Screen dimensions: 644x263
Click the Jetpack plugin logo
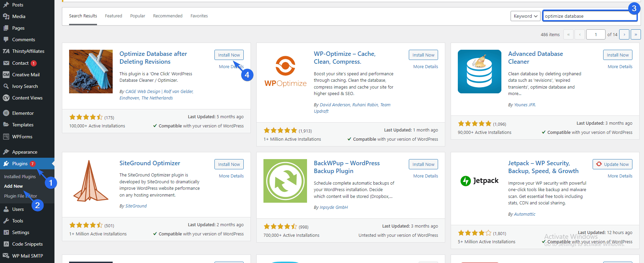[x=479, y=181]
